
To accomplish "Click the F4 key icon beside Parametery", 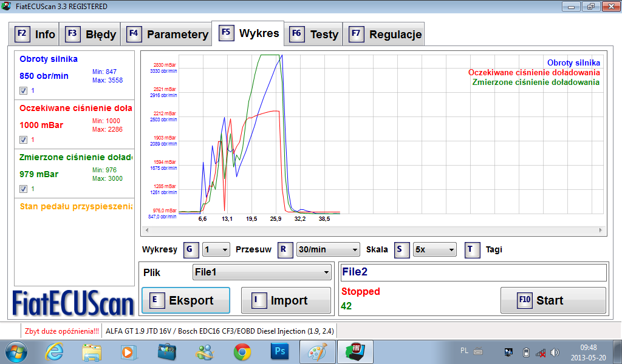I will (x=134, y=33).
